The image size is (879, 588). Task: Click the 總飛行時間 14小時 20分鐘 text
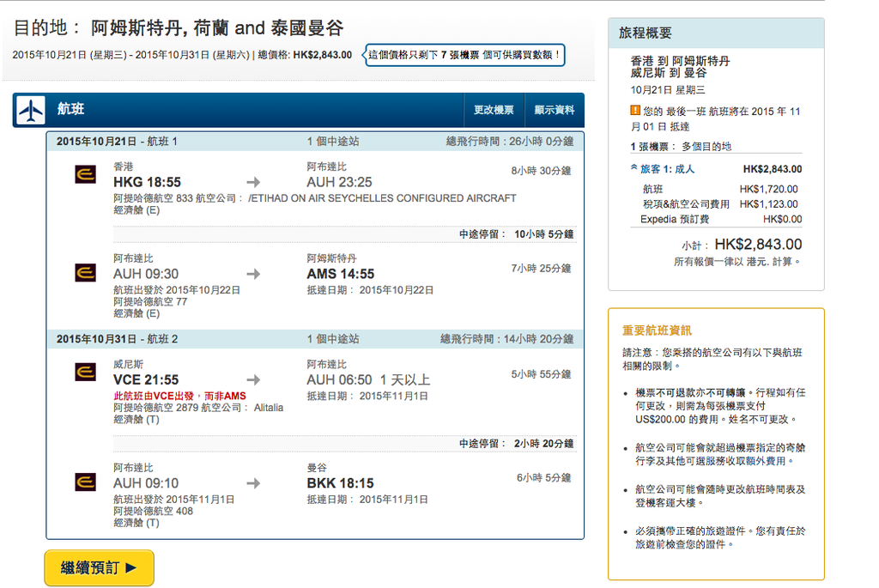pos(506,339)
